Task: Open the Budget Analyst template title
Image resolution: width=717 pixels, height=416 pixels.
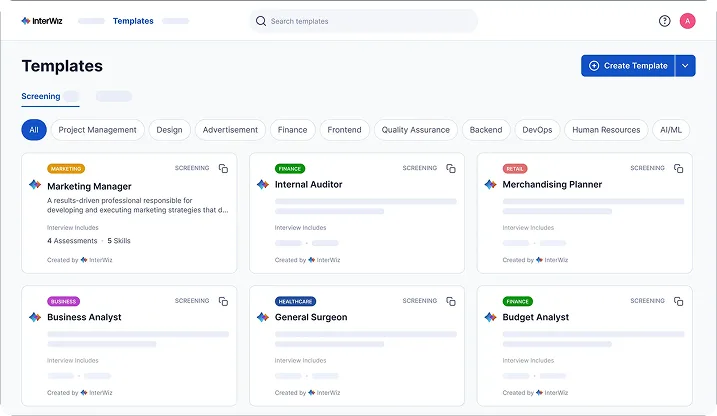Action: tap(535, 317)
